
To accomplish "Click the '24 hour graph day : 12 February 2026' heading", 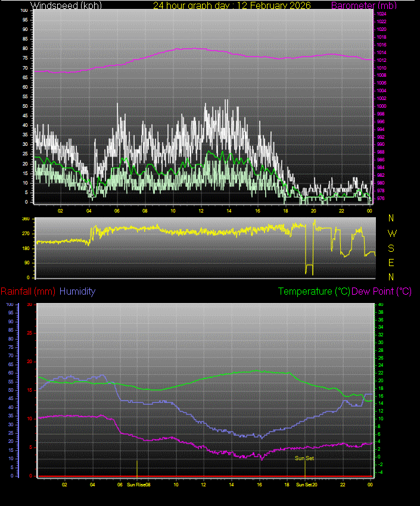I will click(x=232, y=5).
